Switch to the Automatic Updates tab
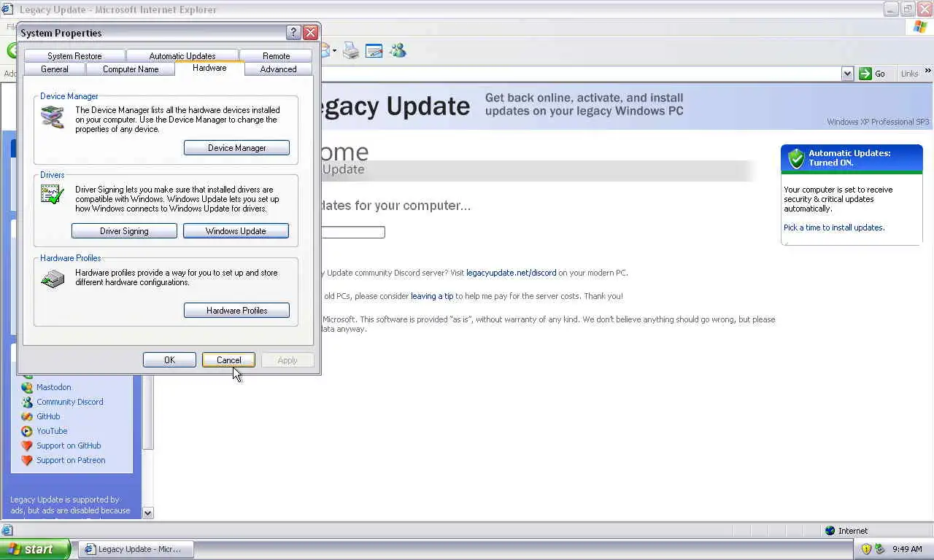 [x=182, y=56]
